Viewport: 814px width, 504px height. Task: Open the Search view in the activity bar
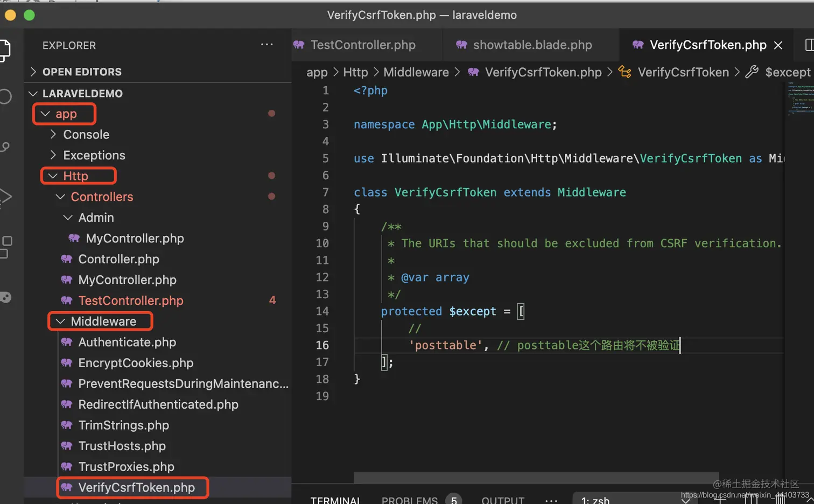(x=5, y=96)
